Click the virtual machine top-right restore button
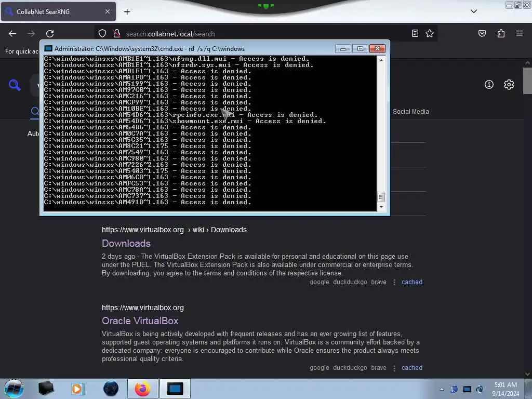532x399 pixels. point(518,5)
